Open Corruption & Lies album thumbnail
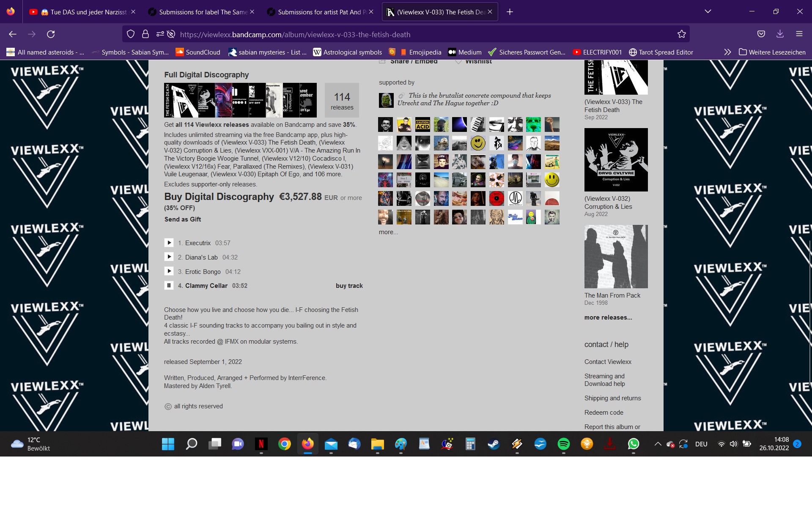This screenshot has width=812, height=525. 616,160
